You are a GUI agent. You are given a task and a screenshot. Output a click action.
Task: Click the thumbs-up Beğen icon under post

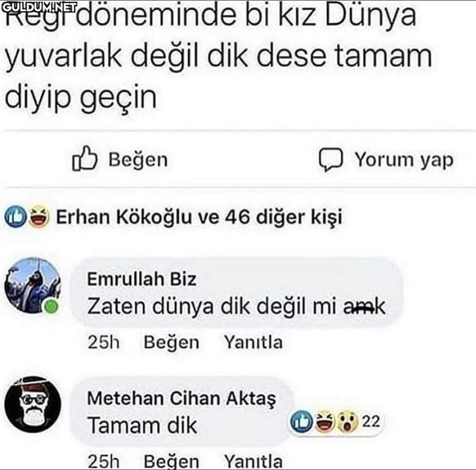[85, 159]
